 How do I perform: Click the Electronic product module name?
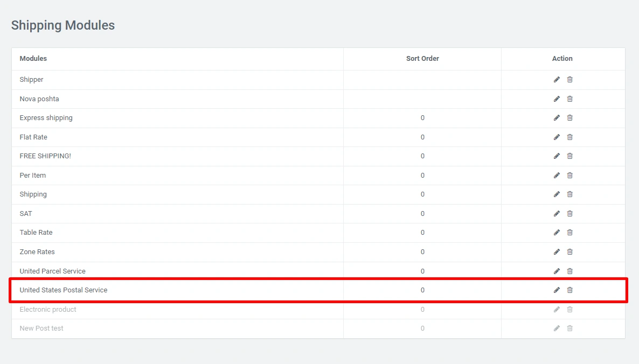point(48,310)
